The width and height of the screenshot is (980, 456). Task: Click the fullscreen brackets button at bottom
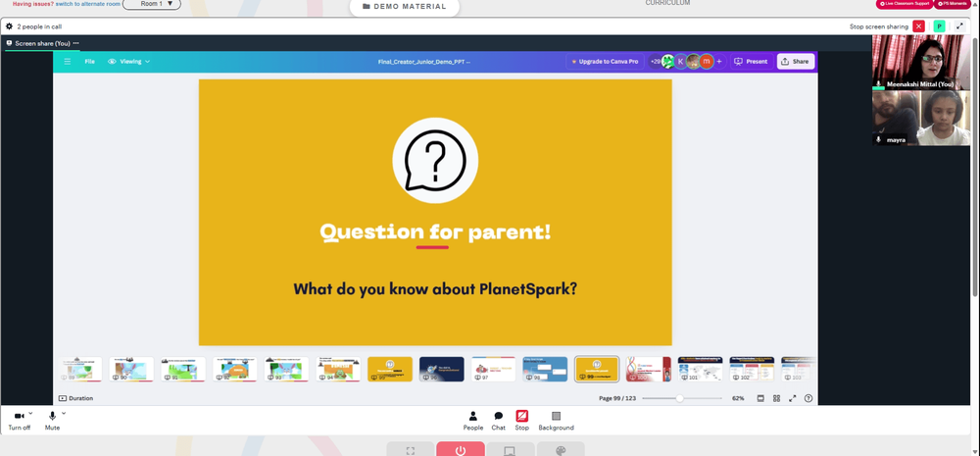pos(410,449)
